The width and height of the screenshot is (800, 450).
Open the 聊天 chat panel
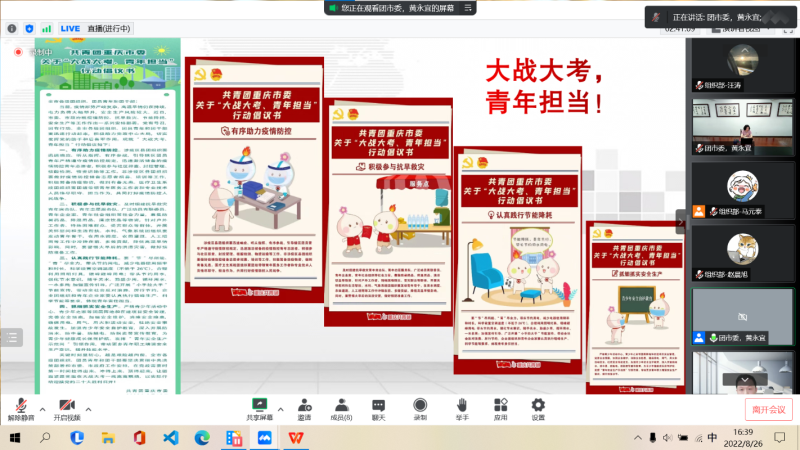pos(379,410)
